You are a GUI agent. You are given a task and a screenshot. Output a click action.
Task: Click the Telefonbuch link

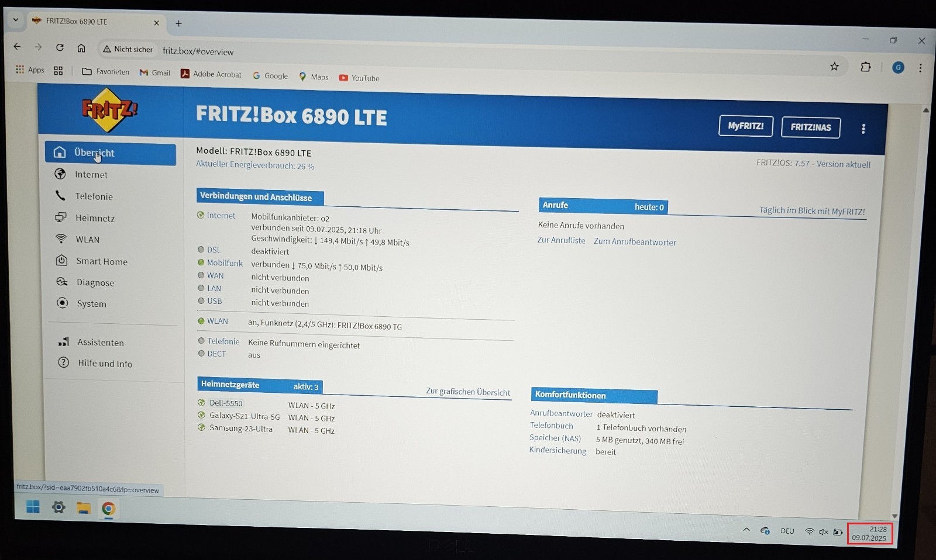coord(552,426)
